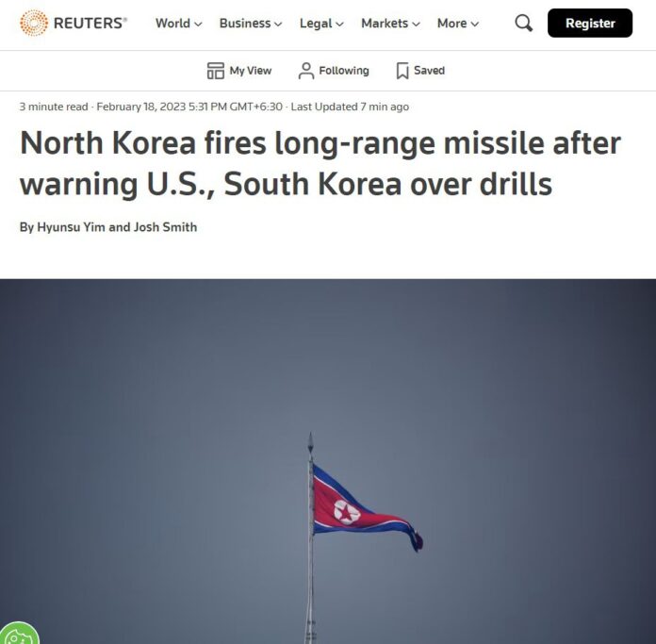Open the Saved tab label

click(429, 71)
